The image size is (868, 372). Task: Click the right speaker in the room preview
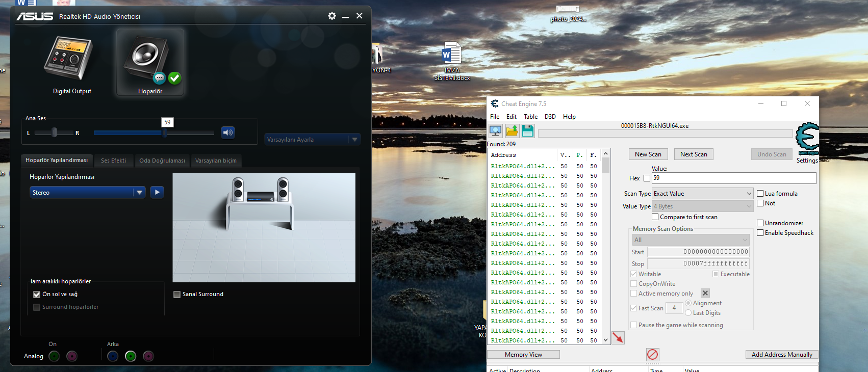pos(283,190)
